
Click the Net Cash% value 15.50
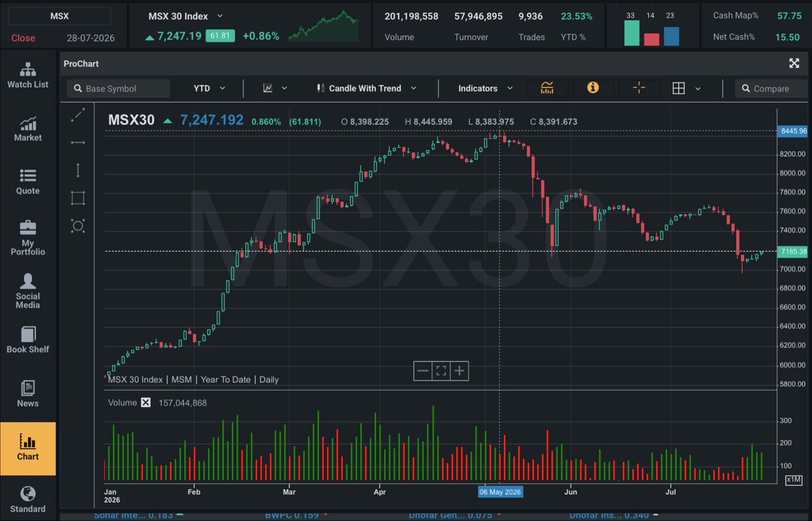[x=788, y=37]
